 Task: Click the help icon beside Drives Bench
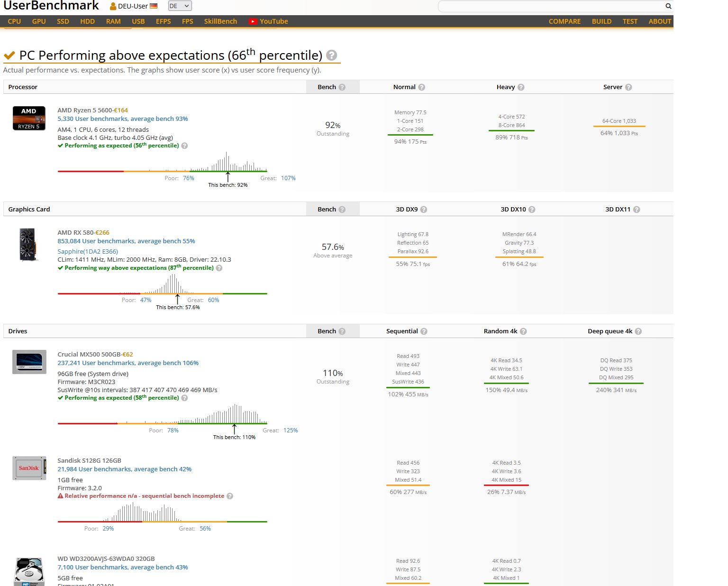coord(342,331)
